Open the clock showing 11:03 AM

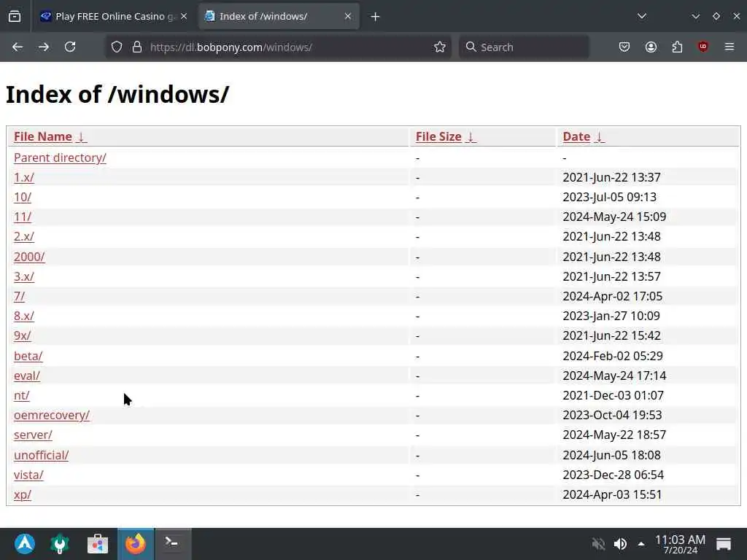click(x=680, y=544)
